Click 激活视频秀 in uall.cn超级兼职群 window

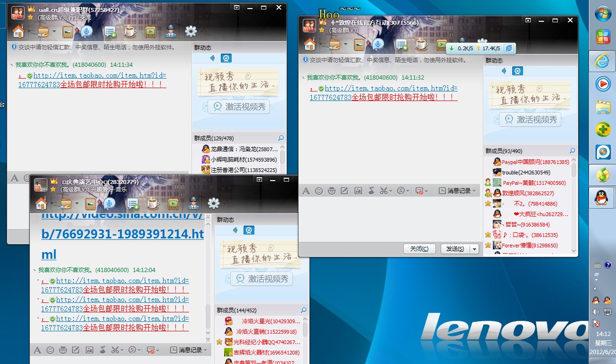pyautogui.click(x=239, y=107)
